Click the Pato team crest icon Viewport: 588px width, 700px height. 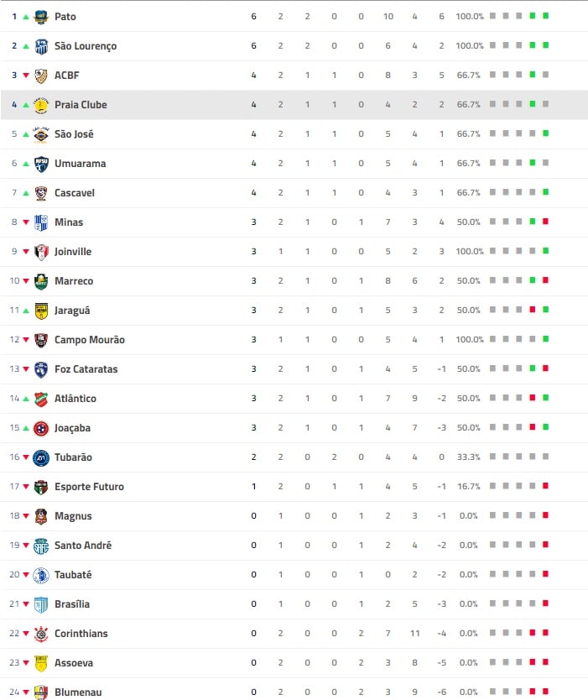[41, 17]
